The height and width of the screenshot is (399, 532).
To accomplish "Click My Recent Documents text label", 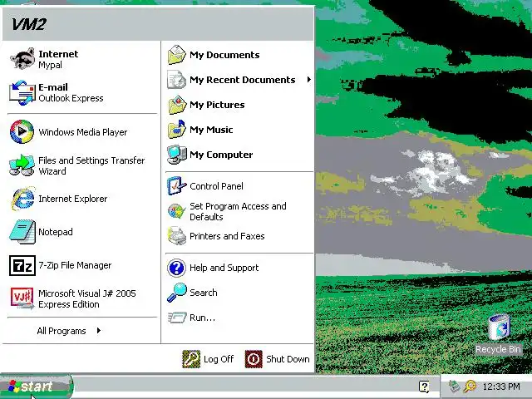I will click(243, 80).
